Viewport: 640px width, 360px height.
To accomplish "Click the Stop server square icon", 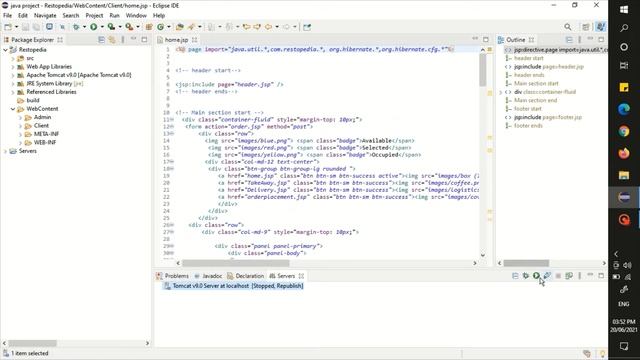I will [x=558, y=276].
